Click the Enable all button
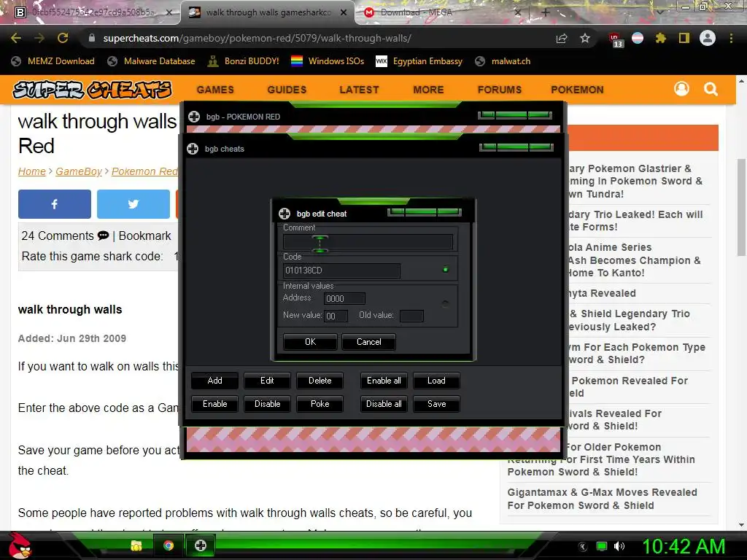The image size is (747, 560). pyautogui.click(x=384, y=381)
